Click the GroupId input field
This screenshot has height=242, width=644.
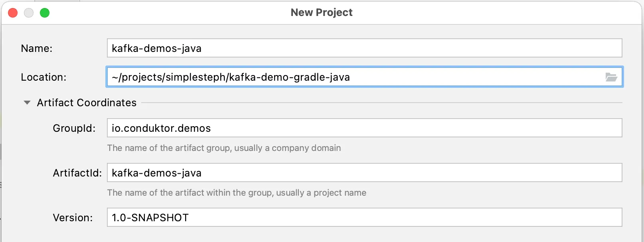[x=364, y=128]
